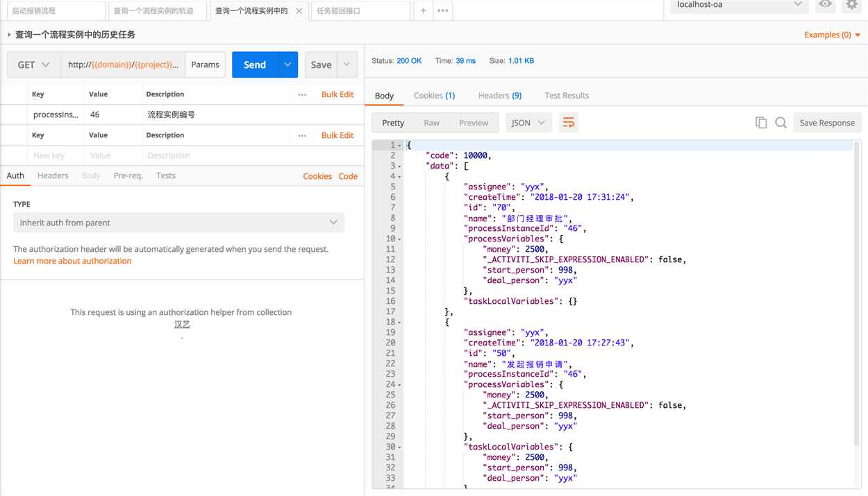
Task: Switch to the Headers (9) response tab
Action: pos(500,96)
